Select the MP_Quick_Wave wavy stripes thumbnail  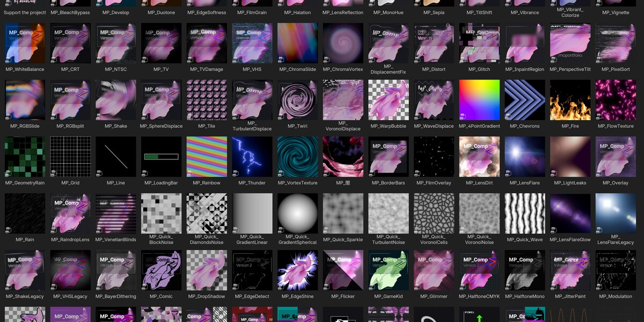coord(525,214)
